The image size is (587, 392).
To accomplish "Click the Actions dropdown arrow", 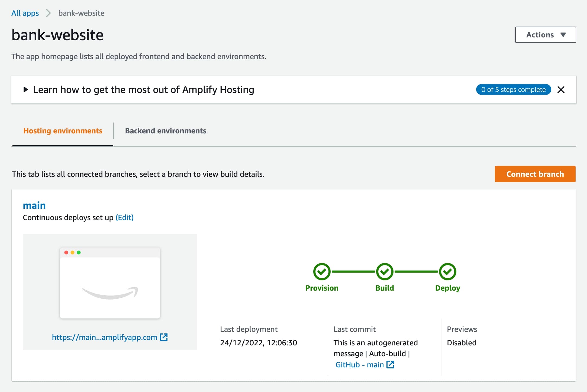I will pyautogui.click(x=563, y=35).
